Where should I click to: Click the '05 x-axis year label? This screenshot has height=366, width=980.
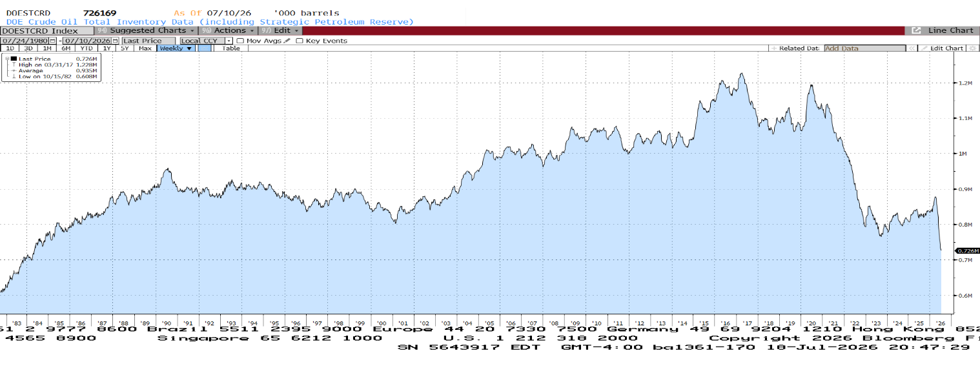pyautogui.click(x=489, y=323)
